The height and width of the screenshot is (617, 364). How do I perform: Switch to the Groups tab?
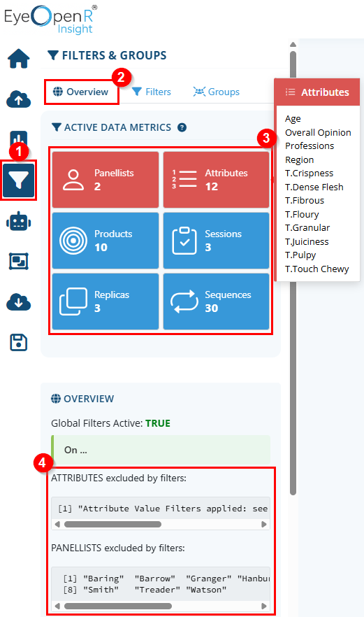(216, 92)
